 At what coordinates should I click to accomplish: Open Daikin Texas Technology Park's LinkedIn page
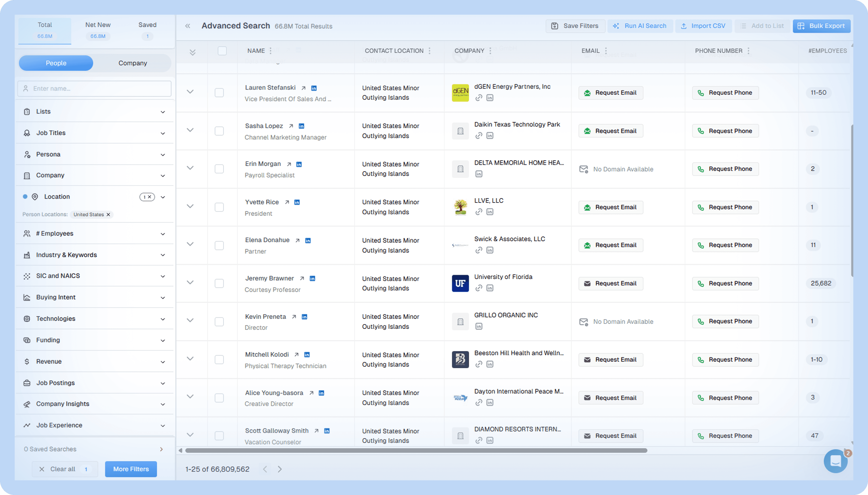click(490, 135)
